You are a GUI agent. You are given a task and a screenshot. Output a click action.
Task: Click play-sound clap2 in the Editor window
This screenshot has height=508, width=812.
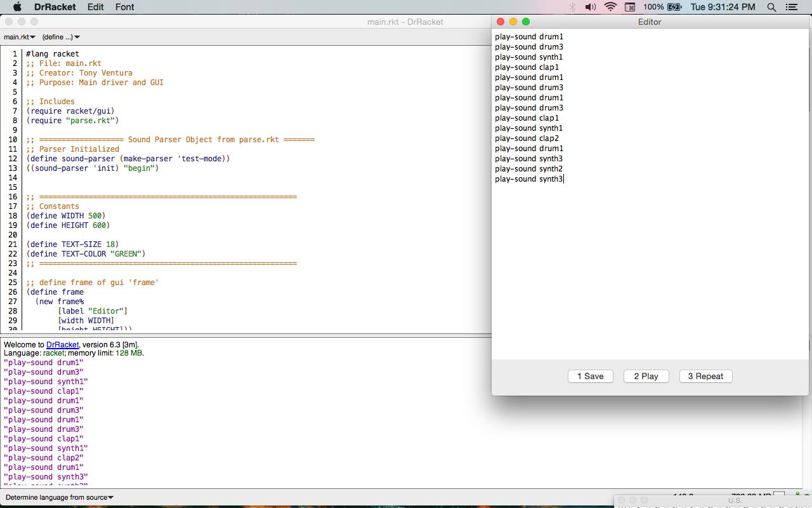pyautogui.click(x=527, y=138)
